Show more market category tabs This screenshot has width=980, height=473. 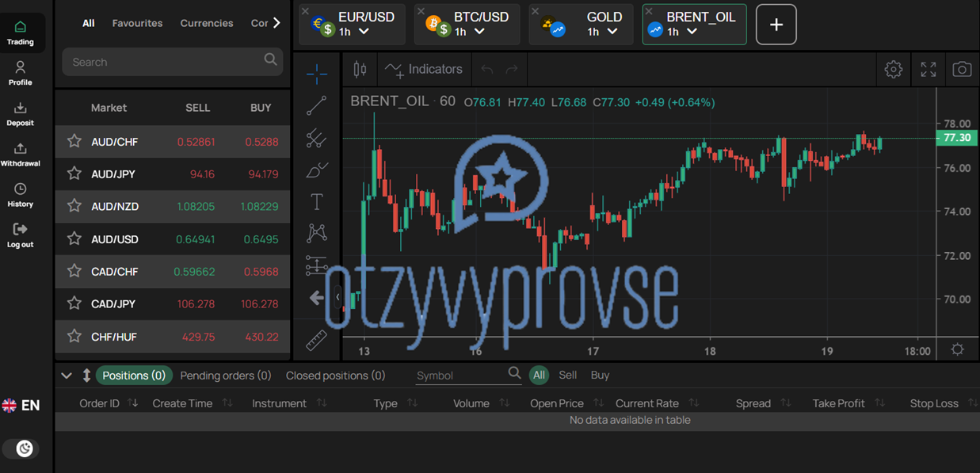point(276,23)
